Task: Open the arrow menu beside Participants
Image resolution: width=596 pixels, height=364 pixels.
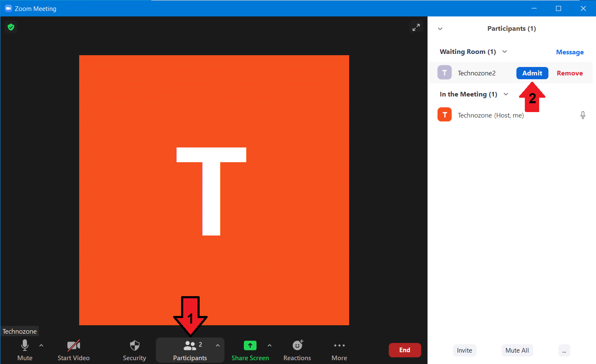Action: (x=218, y=345)
